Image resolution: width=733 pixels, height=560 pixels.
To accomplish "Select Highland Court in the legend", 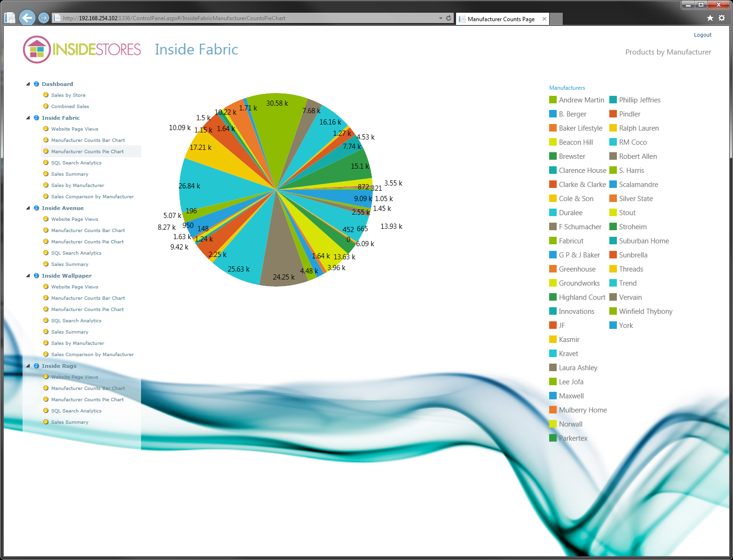I will pyautogui.click(x=582, y=297).
